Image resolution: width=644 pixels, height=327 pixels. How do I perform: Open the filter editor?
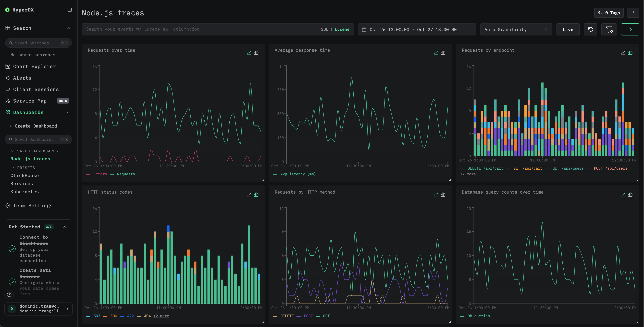click(609, 29)
